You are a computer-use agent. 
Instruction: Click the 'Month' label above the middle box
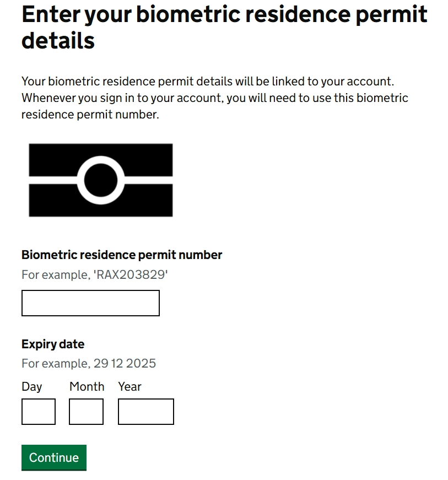(87, 386)
